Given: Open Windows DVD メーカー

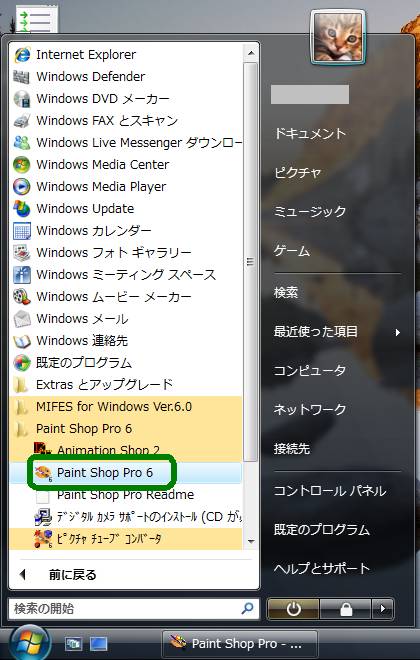Looking at the screenshot, I should pyautogui.click(x=125, y=99).
